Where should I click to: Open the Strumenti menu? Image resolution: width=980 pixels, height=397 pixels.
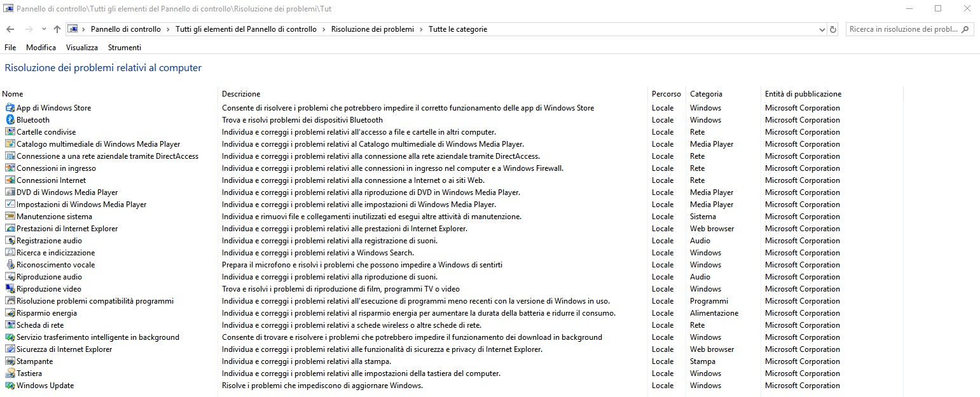click(x=125, y=48)
